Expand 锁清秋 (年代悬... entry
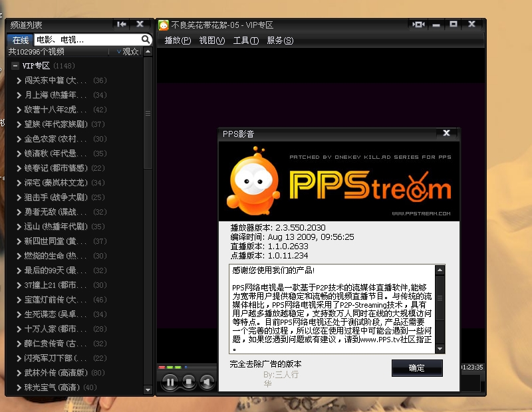The width and height of the screenshot is (532, 412). [x=19, y=154]
